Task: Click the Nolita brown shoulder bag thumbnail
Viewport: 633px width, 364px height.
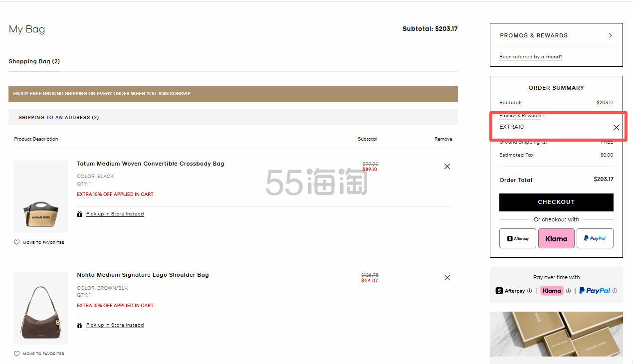Action: [41, 308]
